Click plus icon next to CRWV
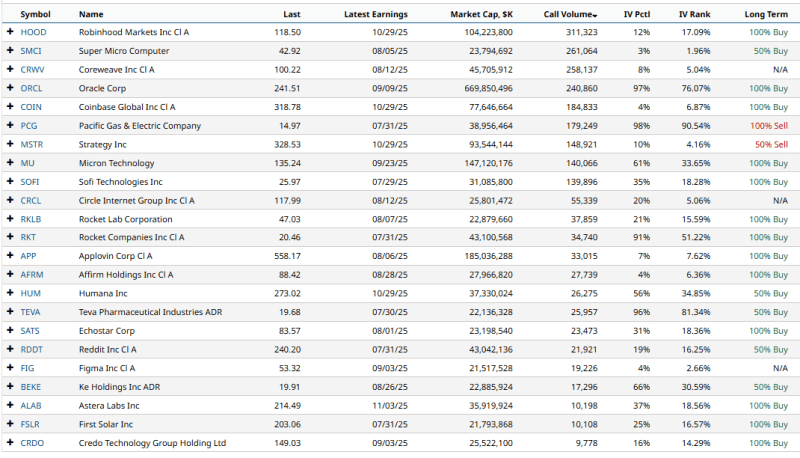This screenshot has height=458, width=800. (x=9, y=70)
